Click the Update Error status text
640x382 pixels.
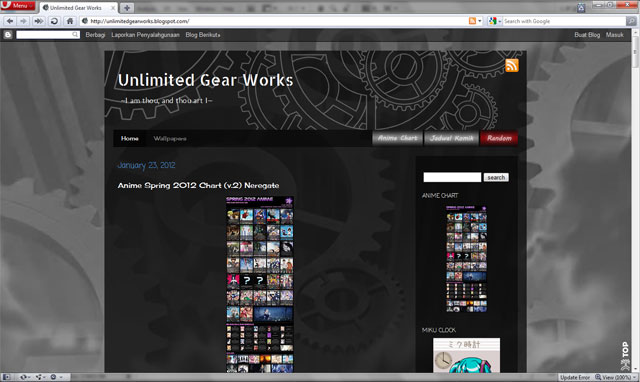(575, 377)
